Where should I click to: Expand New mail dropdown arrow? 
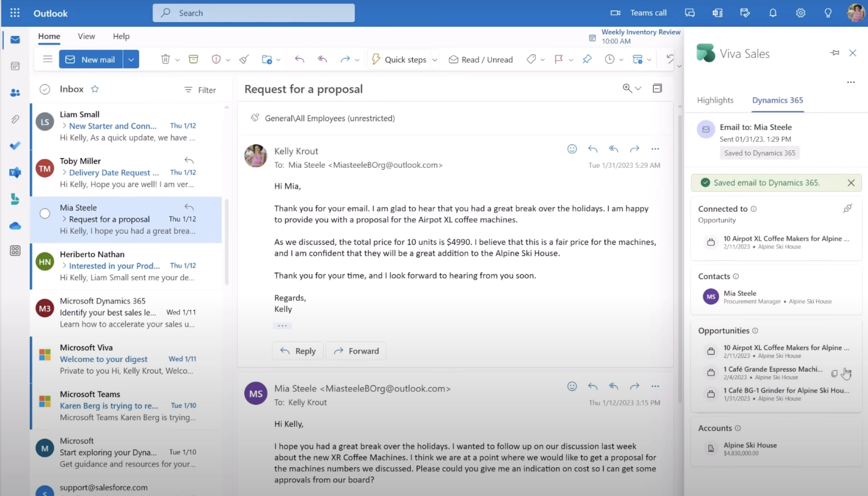click(131, 59)
